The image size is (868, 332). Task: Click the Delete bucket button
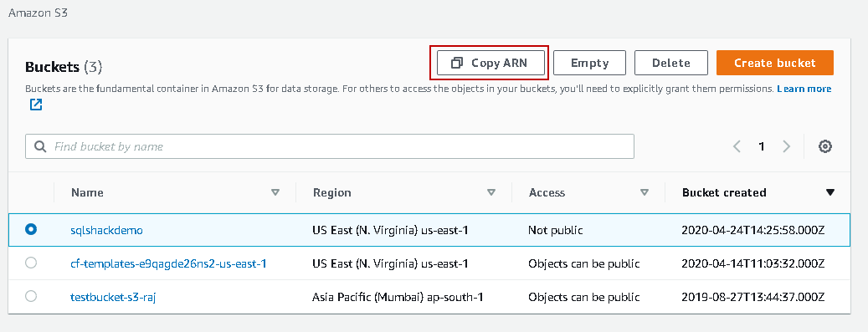pyautogui.click(x=671, y=63)
